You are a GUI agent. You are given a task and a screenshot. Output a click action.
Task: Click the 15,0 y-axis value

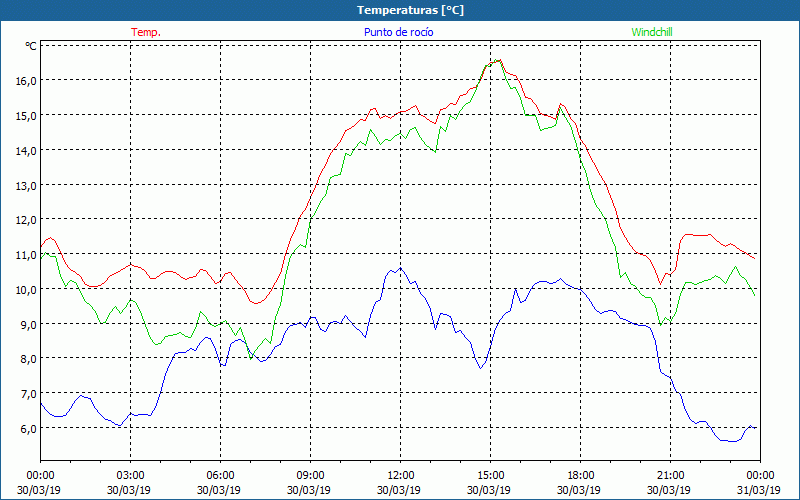[26, 115]
